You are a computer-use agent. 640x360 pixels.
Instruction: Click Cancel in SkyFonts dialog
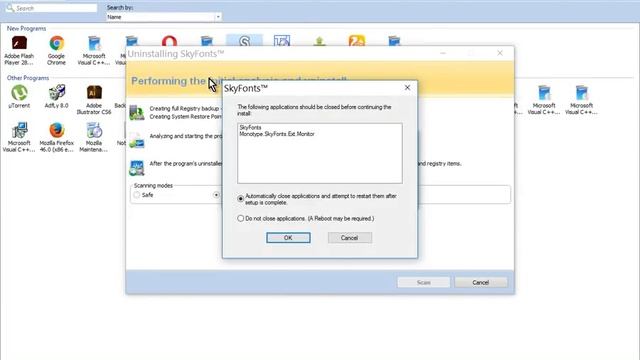(350, 238)
